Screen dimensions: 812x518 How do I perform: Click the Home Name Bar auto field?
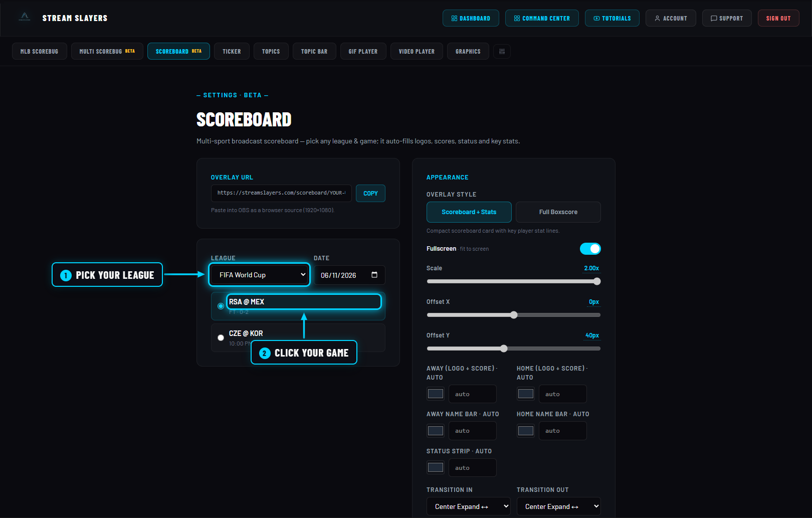click(562, 431)
